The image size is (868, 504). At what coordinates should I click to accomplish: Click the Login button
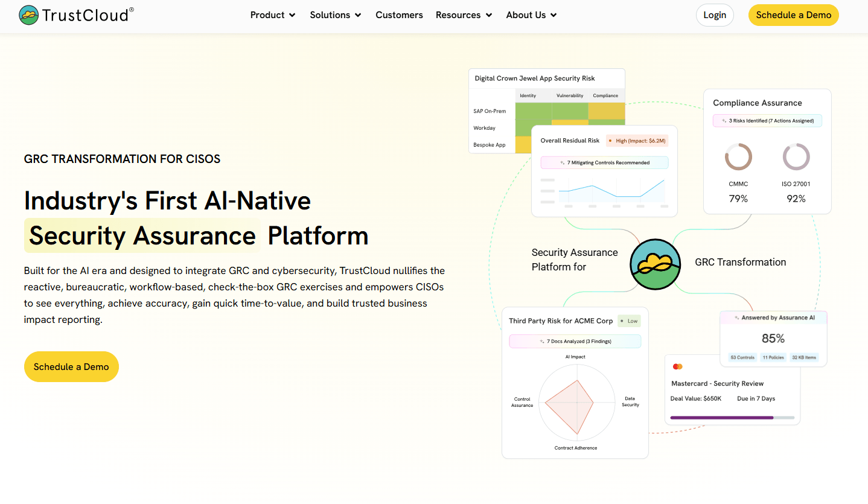(715, 15)
